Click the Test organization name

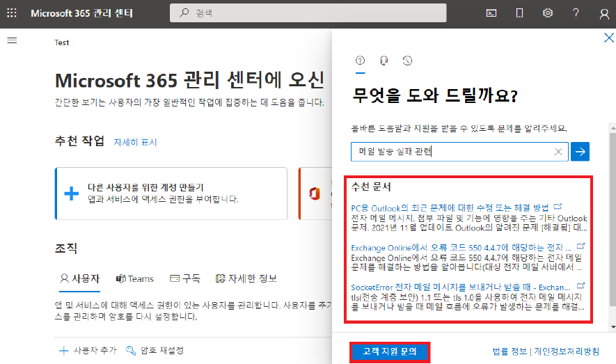coord(62,42)
